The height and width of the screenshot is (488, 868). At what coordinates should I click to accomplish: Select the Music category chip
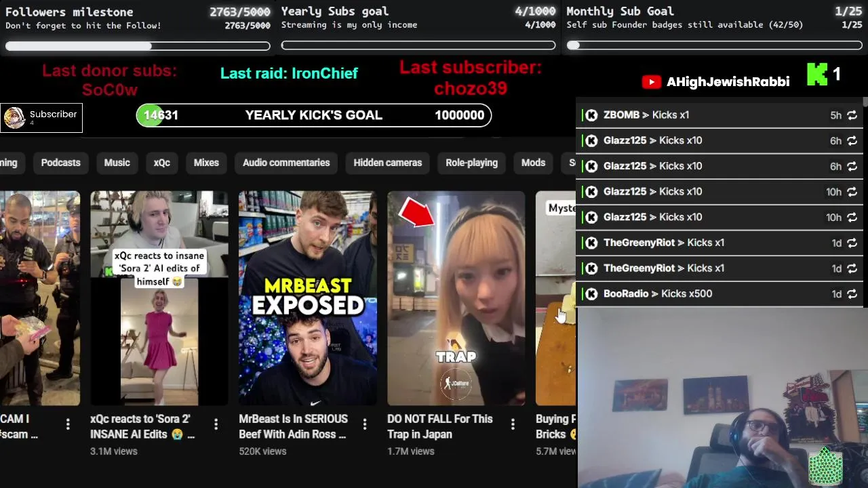[117, 163]
